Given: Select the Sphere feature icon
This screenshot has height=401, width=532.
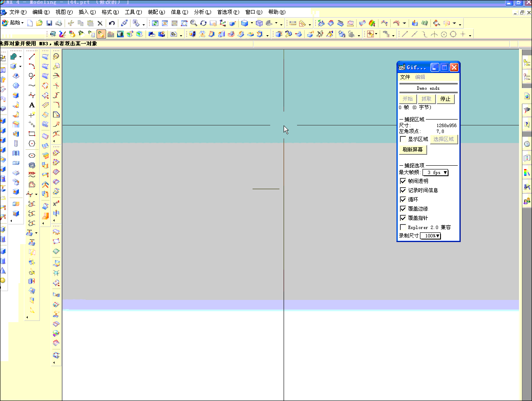Looking at the screenshot, I should click(3, 281).
